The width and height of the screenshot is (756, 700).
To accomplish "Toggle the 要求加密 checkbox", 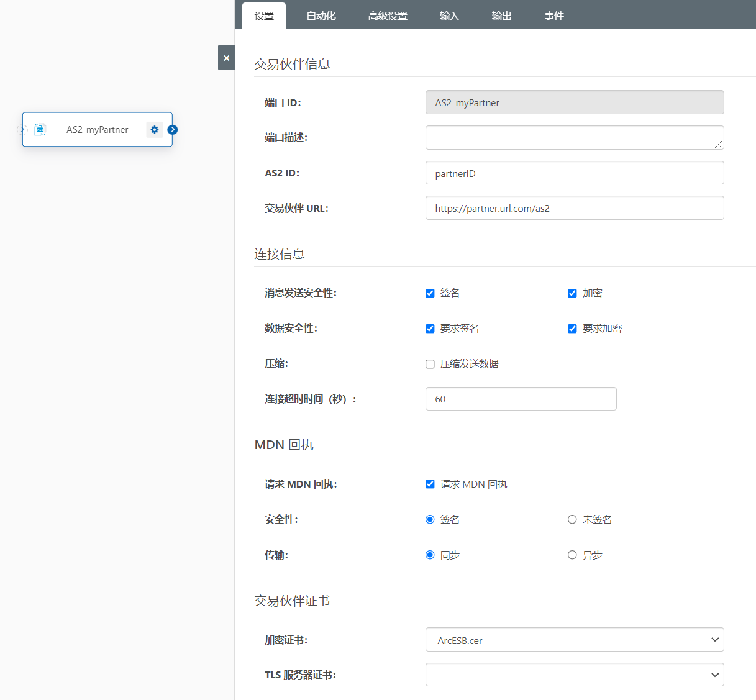I will 572,329.
